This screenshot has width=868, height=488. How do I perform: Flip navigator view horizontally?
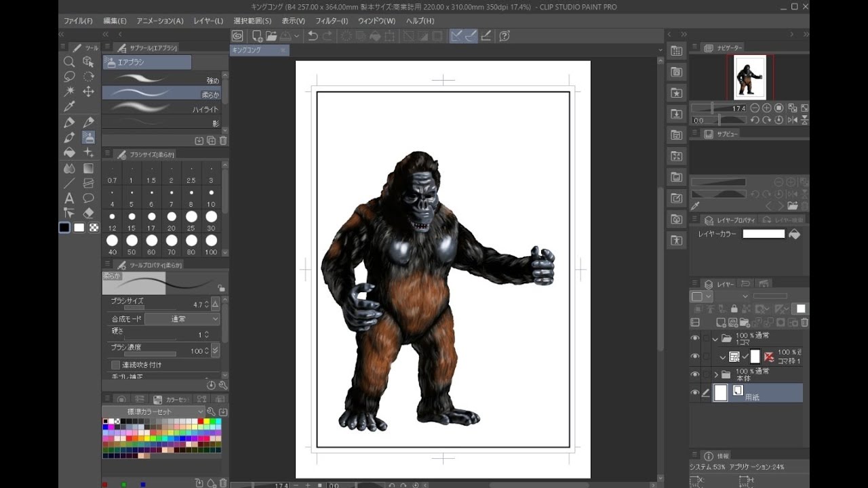(791, 120)
